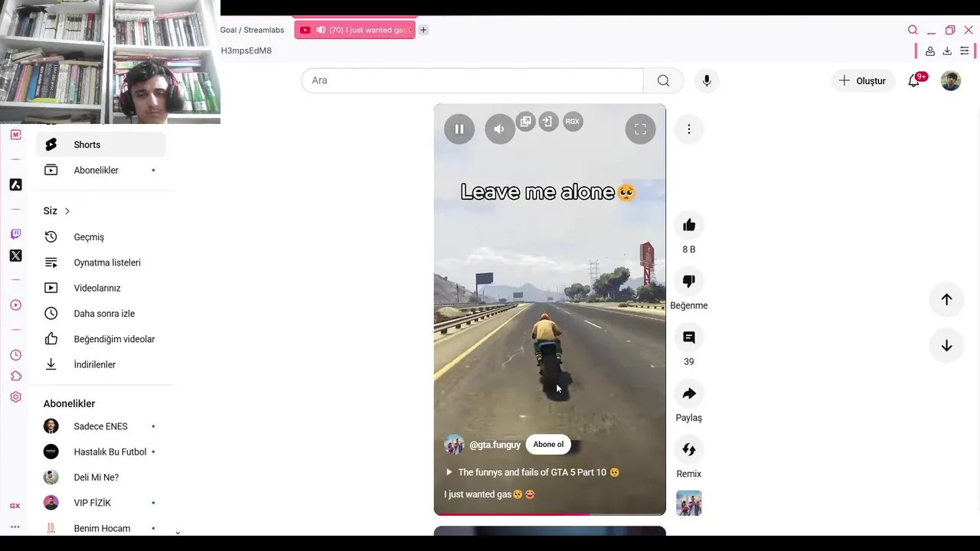Go to the previous Short arrow
The width and height of the screenshot is (980, 551).
click(946, 299)
